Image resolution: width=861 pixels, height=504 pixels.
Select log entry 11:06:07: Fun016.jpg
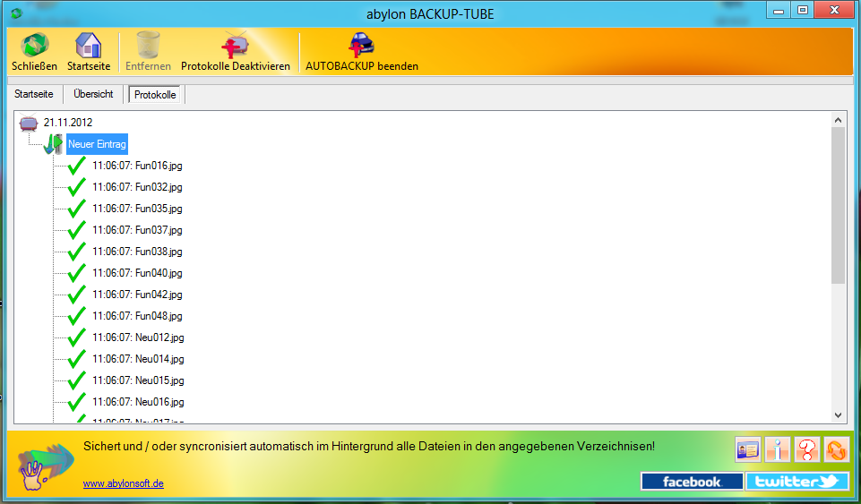click(x=137, y=166)
